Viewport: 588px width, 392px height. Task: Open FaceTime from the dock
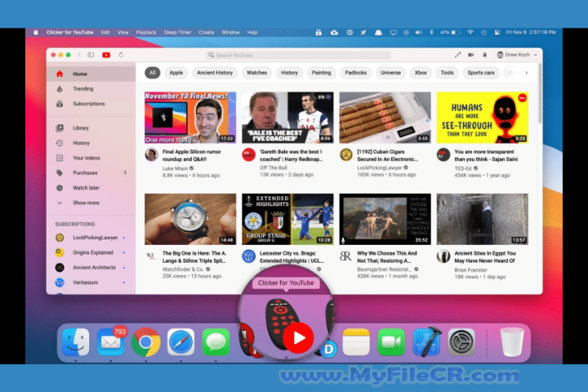coord(391,342)
